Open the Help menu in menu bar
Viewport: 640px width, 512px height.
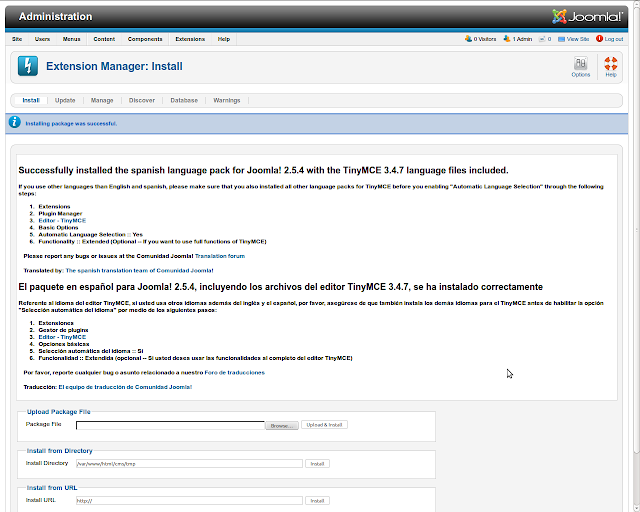click(224, 39)
